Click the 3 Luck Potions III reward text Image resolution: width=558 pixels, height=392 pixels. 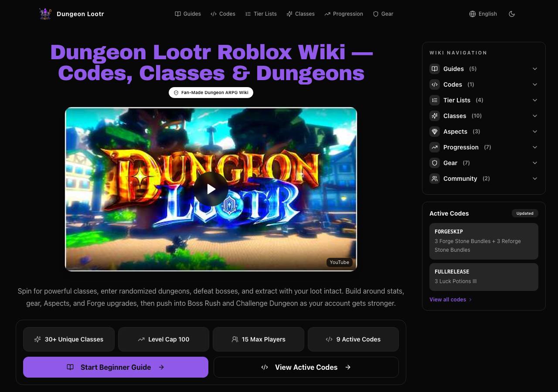click(x=456, y=281)
